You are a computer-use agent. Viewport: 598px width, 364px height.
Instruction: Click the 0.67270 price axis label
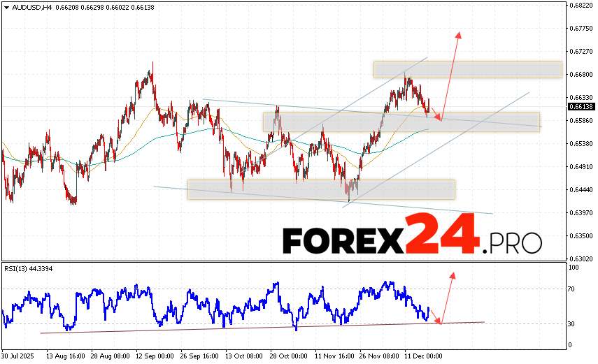click(x=581, y=52)
